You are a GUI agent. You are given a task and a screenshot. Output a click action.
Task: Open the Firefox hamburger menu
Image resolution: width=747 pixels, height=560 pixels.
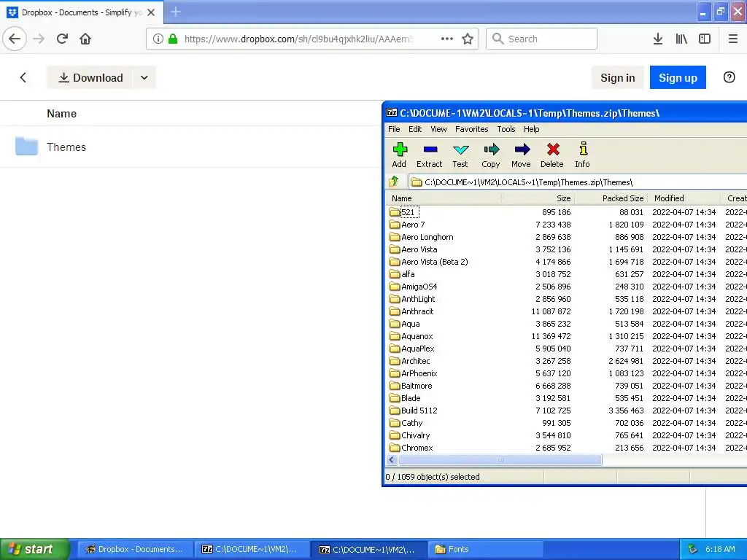click(732, 39)
